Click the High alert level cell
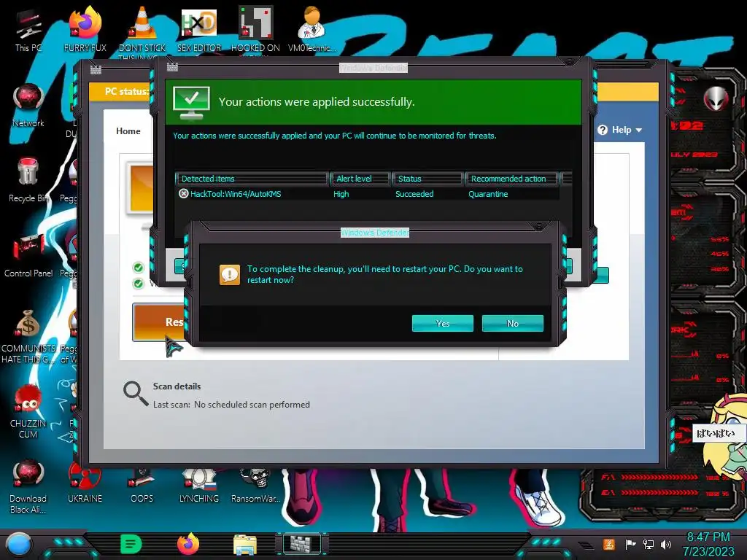747x560 pixels. tap(341, 194)
